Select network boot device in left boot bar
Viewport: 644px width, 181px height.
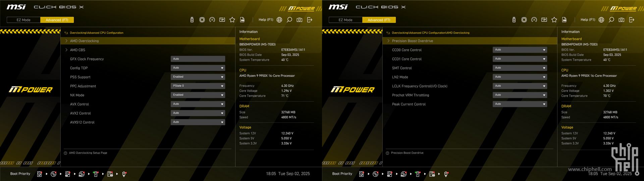tap(124, 174)
